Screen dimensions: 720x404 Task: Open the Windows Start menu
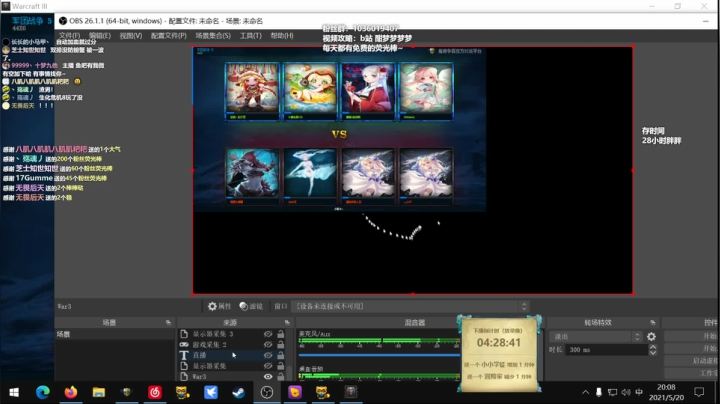tap(14, 393)
